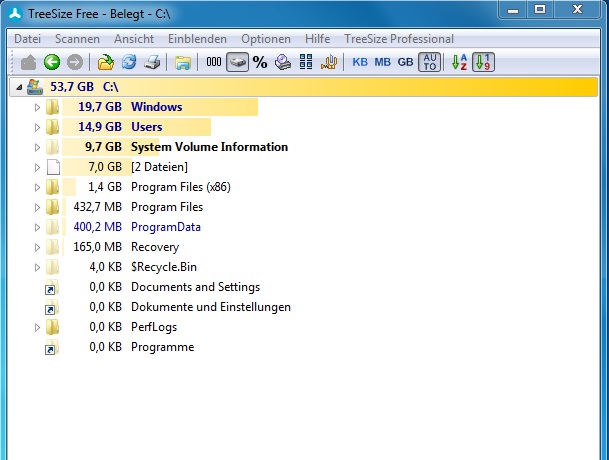609x460 pixels.
Task: Show sizes in percent with % icon
Action: tap(260, 62)
